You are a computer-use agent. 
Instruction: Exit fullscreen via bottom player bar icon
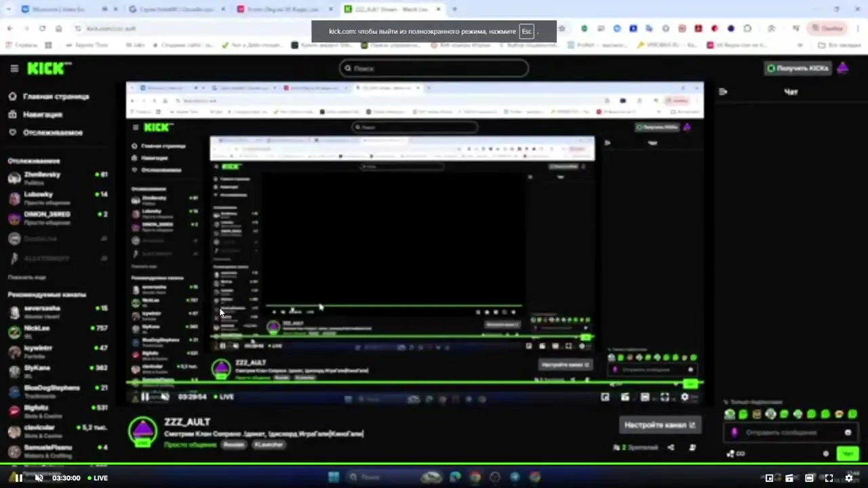pos(829,478)
